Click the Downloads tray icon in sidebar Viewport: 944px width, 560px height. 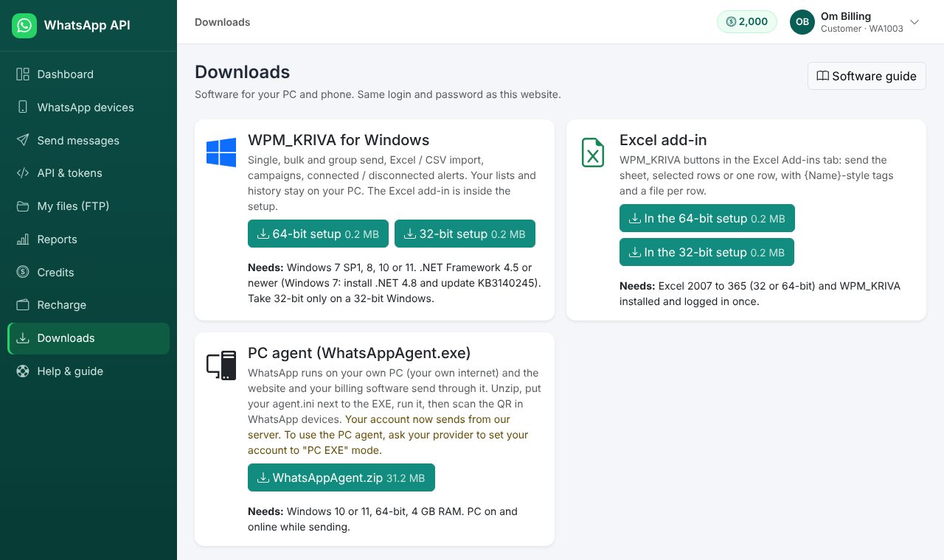(23, 338)
